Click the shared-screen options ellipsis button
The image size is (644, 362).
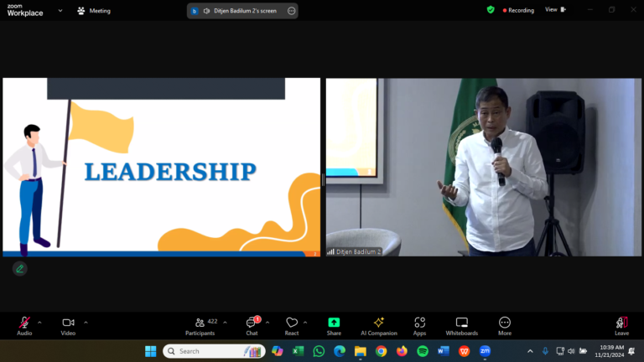pyautogui.click(x=291, y=11)
